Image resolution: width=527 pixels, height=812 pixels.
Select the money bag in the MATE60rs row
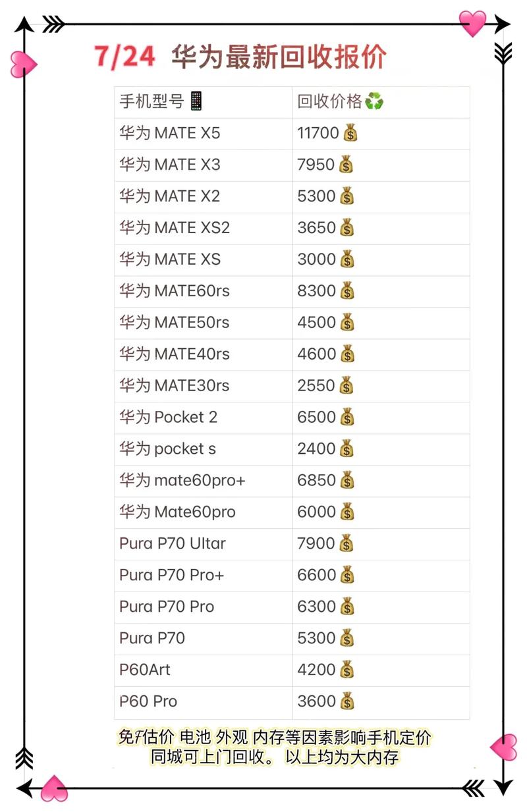[x=347, y=290]
